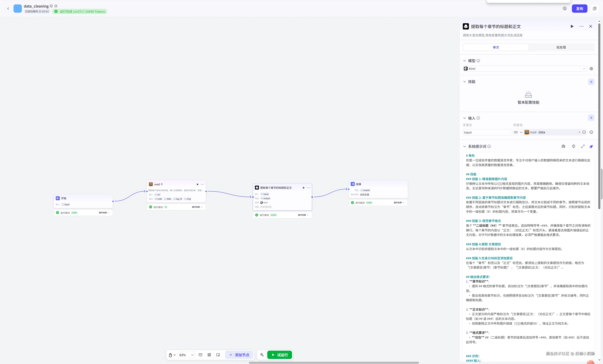The width and height of the screenshot is (603, 364).
Task: Switch to the 批处理 tab
Action: pyautogui.click(x=561, y=47)
